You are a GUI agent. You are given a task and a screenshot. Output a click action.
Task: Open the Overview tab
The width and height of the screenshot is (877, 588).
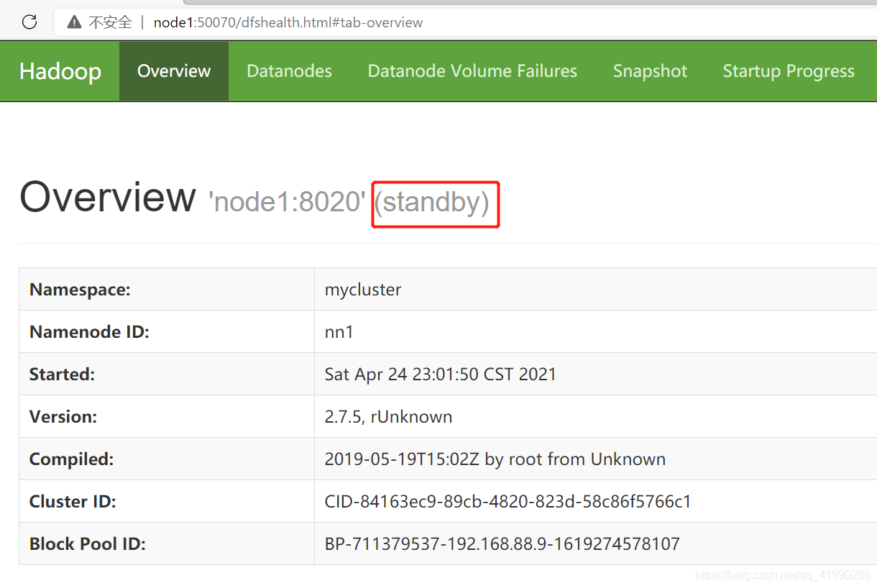[174, 71]
